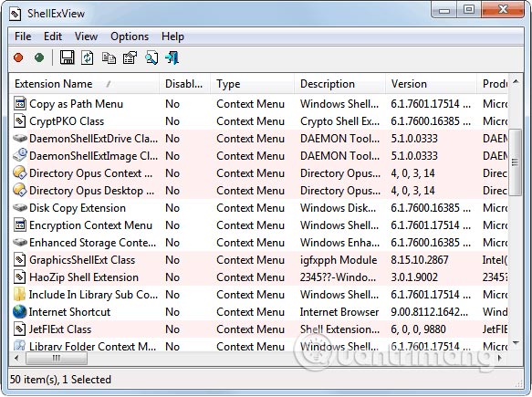532x397 pixels.
Task: Click the HaoZip Shell Extension icon
Action: (20, 277)
